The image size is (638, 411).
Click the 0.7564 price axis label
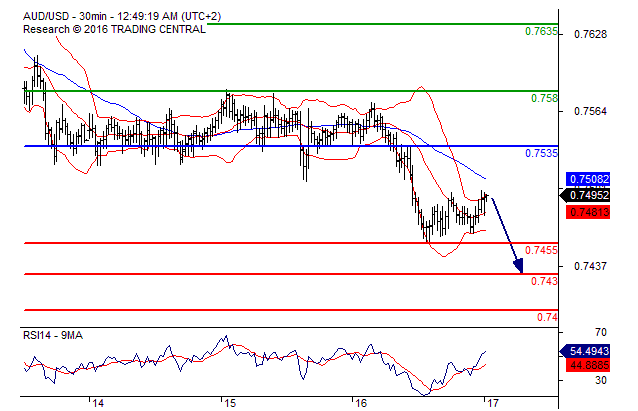(590, 111)
